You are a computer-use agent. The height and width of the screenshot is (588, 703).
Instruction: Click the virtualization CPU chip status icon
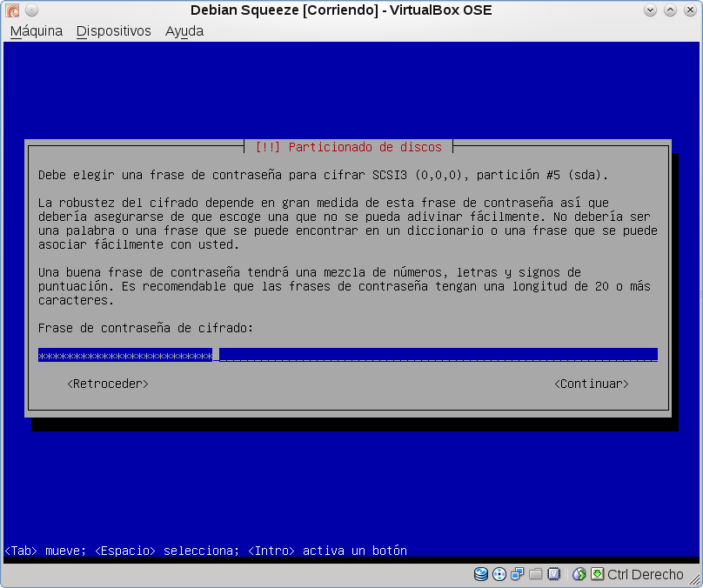[554, 574]
